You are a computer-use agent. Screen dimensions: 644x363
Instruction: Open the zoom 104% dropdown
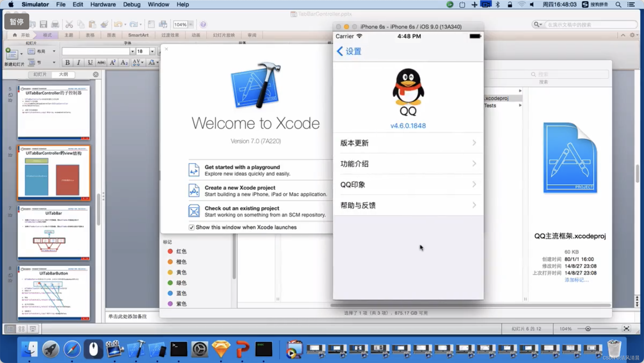point(191,24)
